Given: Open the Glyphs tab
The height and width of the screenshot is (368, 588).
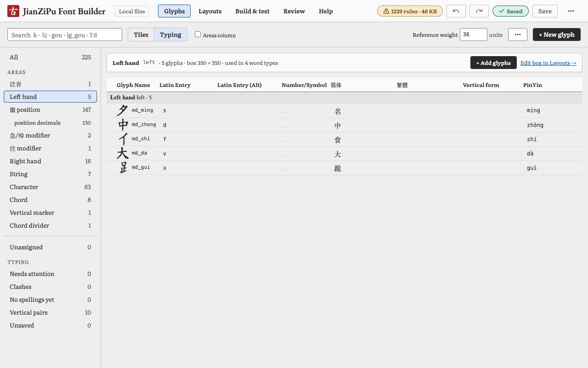Looking at the screenshot, I should (x=174, y=11).
